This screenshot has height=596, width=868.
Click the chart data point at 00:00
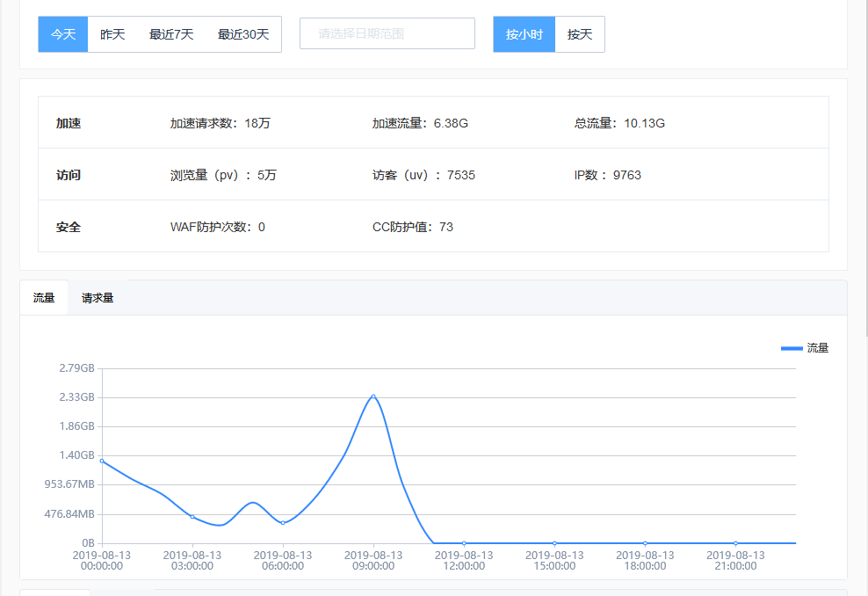102,461
